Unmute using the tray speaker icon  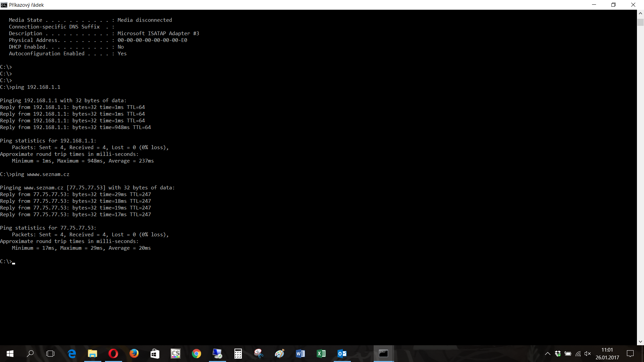coord(588,354)
